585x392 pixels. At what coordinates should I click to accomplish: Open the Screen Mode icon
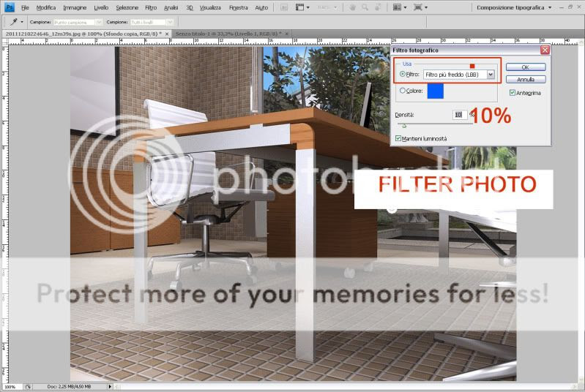click(x=418, y=7)
